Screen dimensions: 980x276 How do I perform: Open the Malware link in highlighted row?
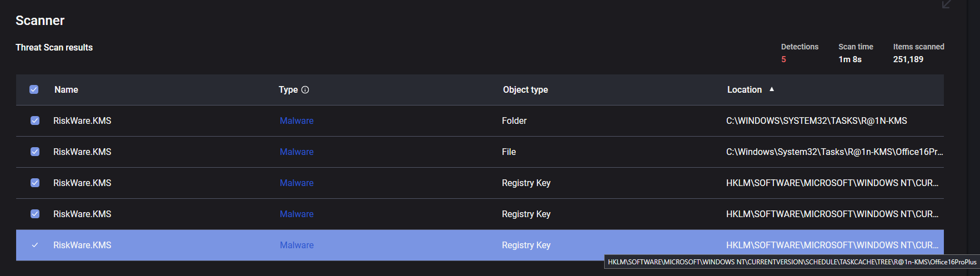point(296,245)
